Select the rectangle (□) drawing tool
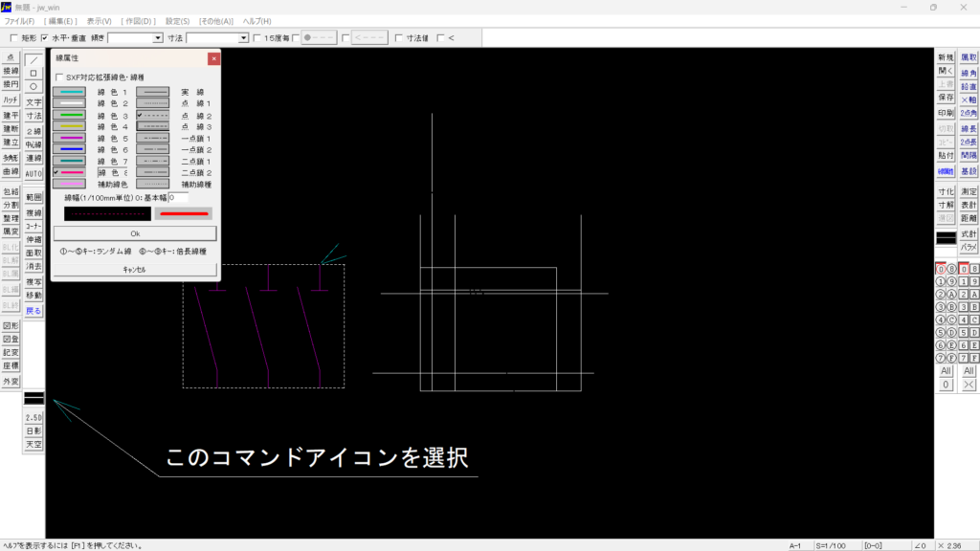The height and width of the screenshot is (551, 980). [x=33, y=73]
